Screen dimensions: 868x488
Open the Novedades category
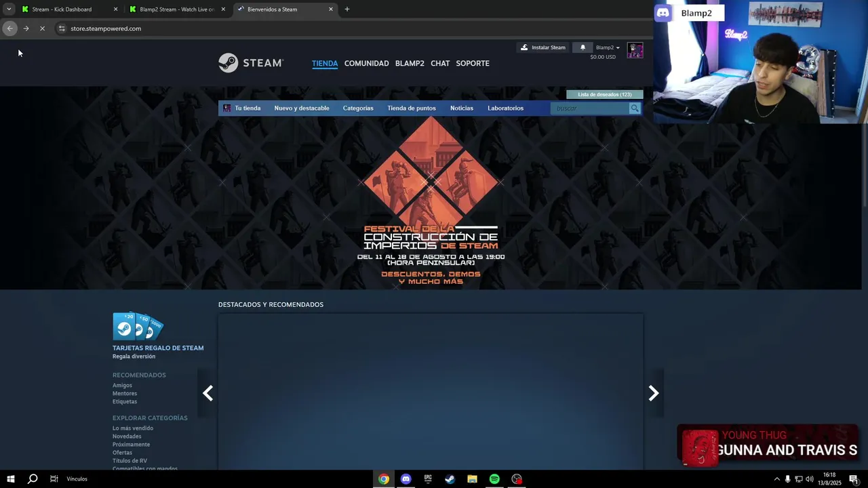pos(127,436)
